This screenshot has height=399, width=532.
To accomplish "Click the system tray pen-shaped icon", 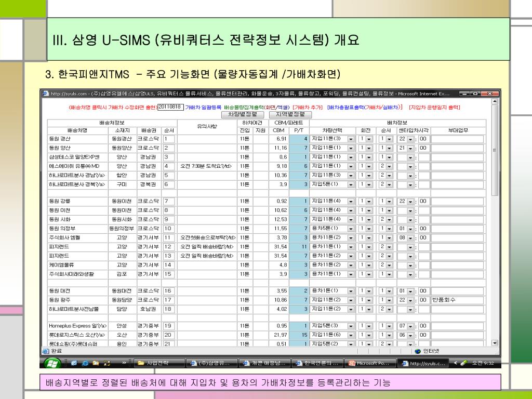I will (x=463, y=363).
